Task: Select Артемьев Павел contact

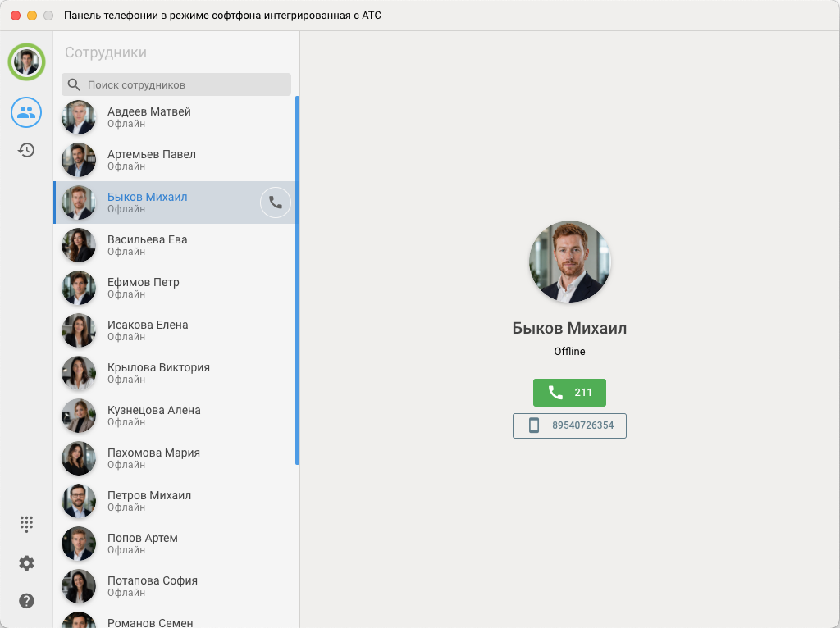Action: coord(175,160)
